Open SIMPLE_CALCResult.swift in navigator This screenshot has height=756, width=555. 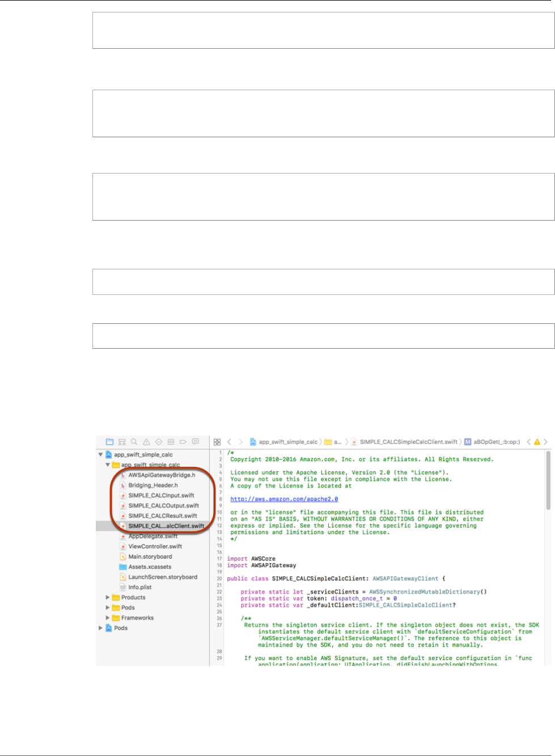tap(158, 516)
